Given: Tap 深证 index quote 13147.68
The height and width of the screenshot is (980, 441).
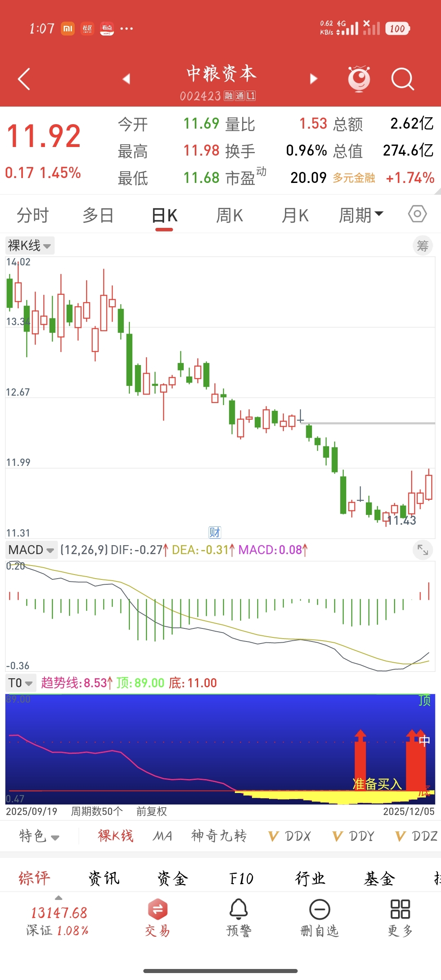Looking at the screenshot, I should point(58,921).
